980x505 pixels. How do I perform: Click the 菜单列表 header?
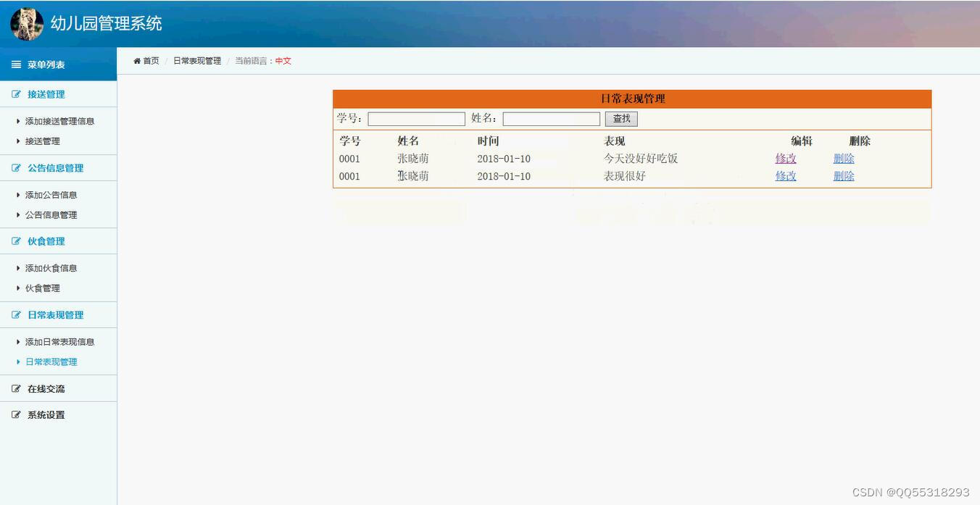[58, 64]
